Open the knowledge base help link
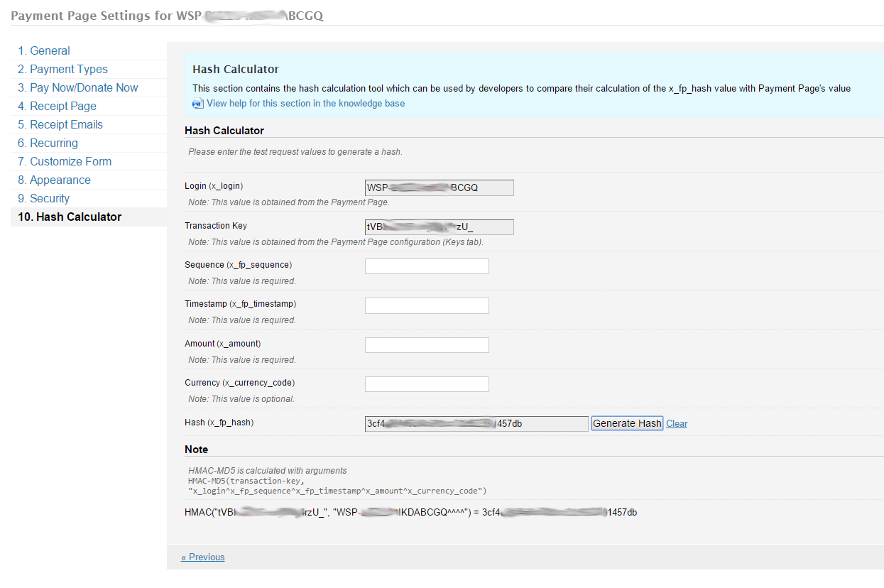 click(305, 104)
